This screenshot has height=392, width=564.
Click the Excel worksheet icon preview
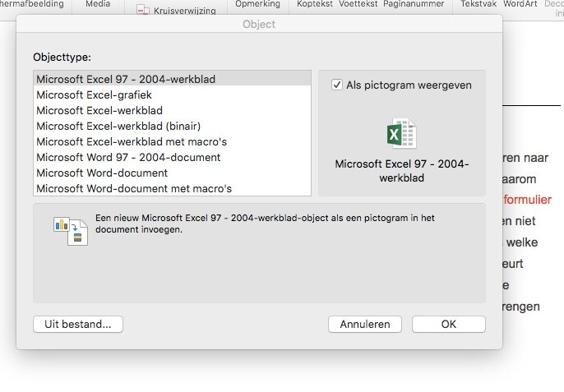[401, 133]
